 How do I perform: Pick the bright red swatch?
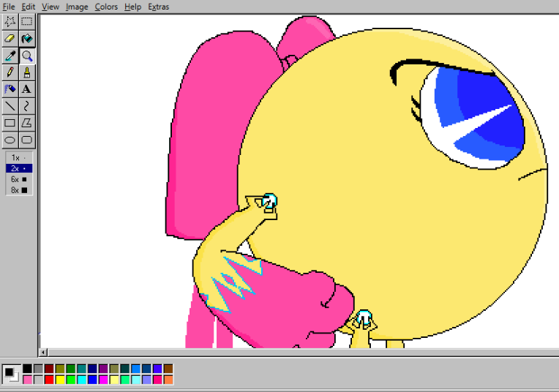[x=49, y=380]
